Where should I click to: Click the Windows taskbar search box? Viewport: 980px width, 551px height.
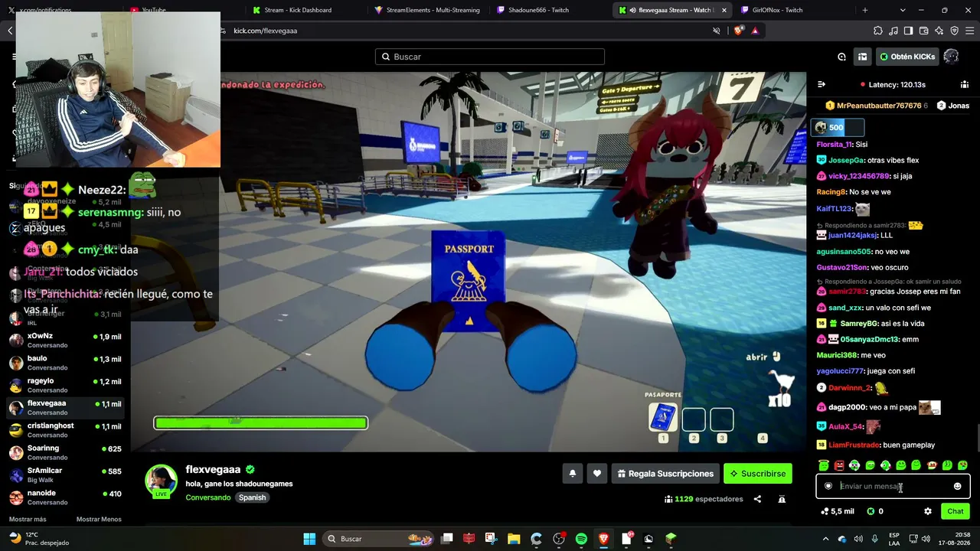377,539
